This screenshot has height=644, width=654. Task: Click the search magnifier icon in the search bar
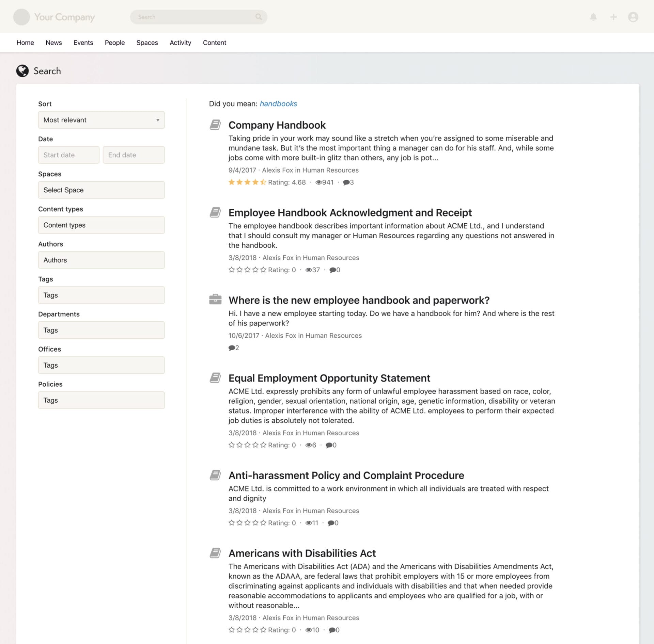click(259, 17)
